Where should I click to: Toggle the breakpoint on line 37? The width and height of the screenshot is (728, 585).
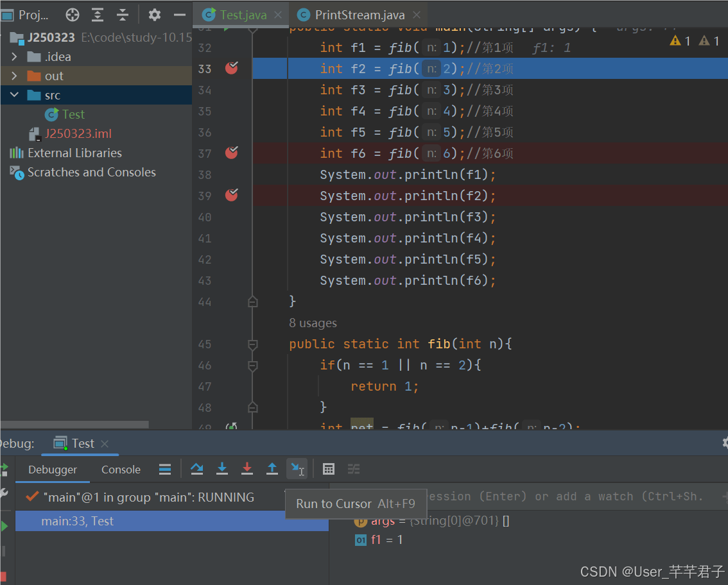tap(232, 153)
